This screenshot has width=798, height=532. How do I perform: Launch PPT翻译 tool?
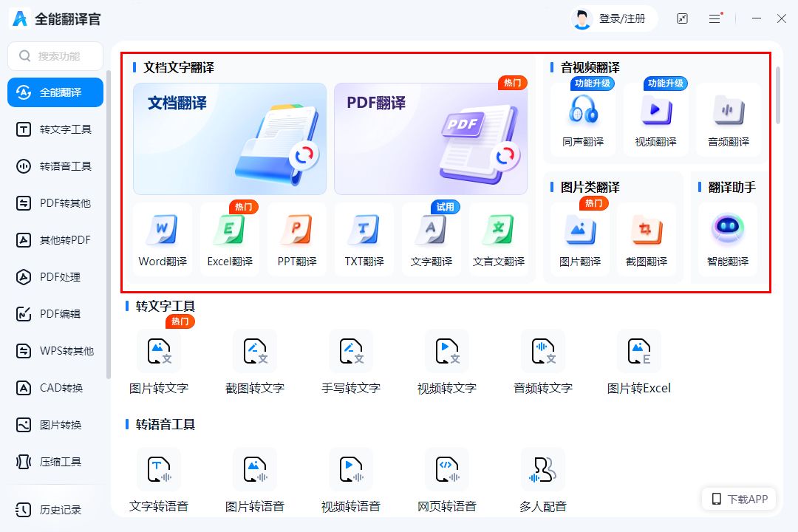(x=297, y=239)
